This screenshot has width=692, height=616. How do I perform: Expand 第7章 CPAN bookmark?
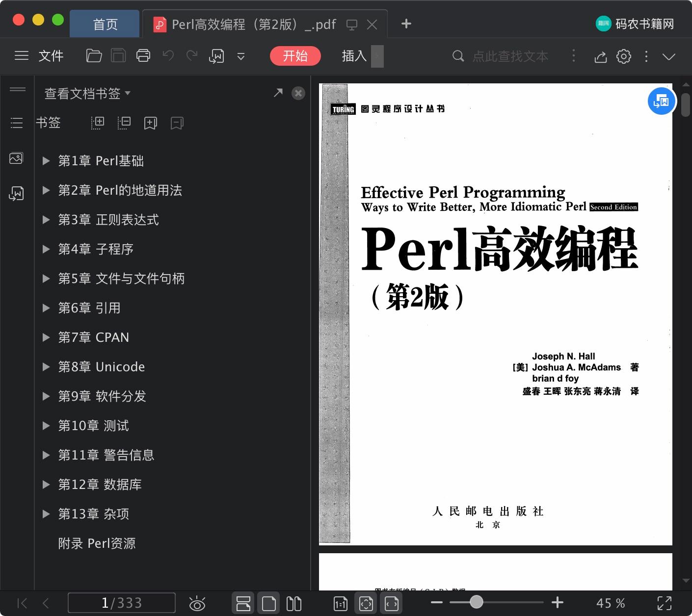[46, 337]
